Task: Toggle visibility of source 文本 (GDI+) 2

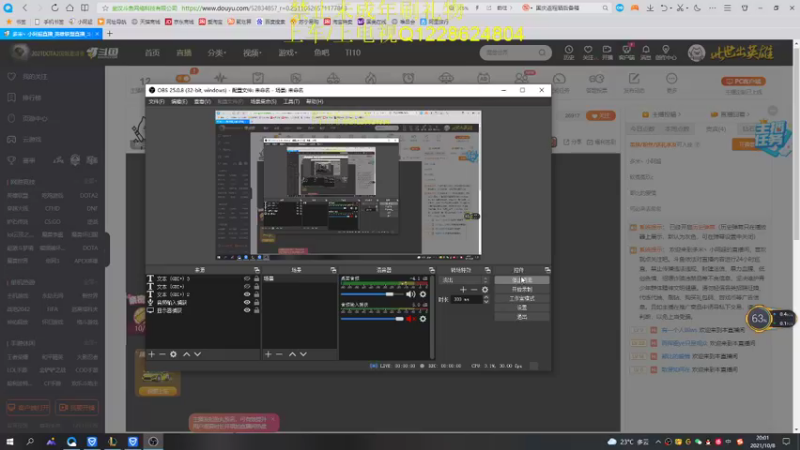Action: coord(247,294)
